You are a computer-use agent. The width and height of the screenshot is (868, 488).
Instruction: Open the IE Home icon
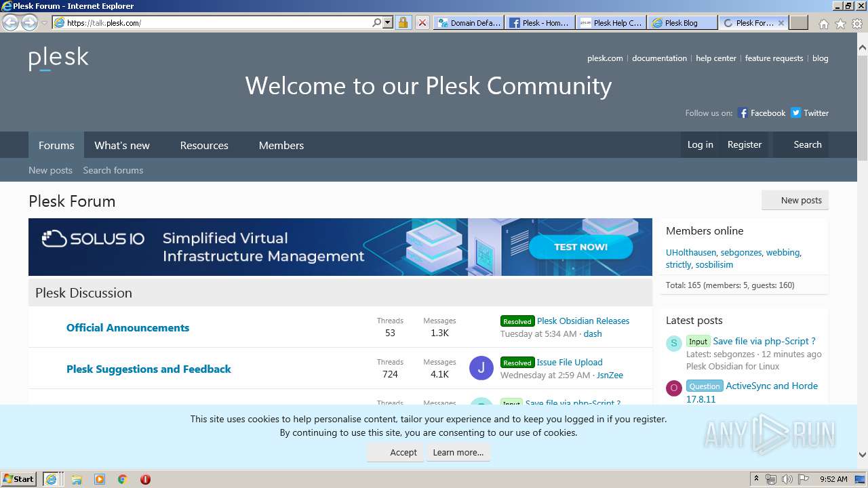coord(823,23)
